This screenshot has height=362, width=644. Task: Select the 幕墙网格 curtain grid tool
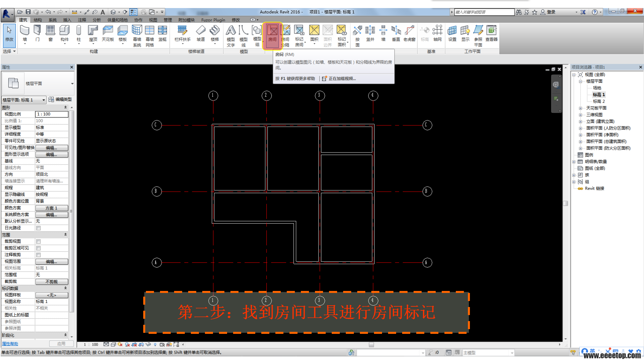150,36
